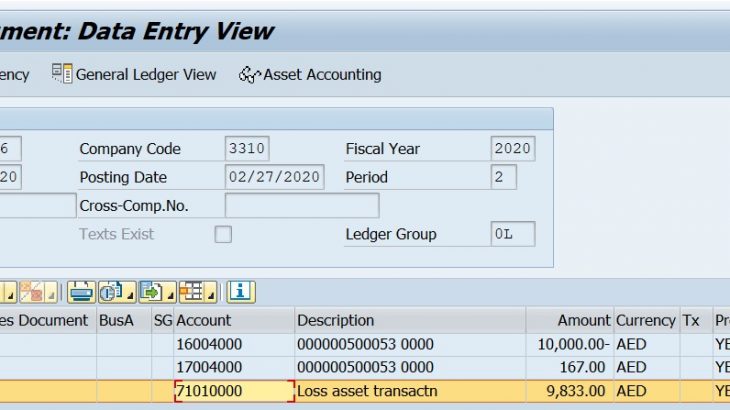The height and width of the screenshot is (410, 730).
Task: Select the Account column header
Action: pos(234,320)
